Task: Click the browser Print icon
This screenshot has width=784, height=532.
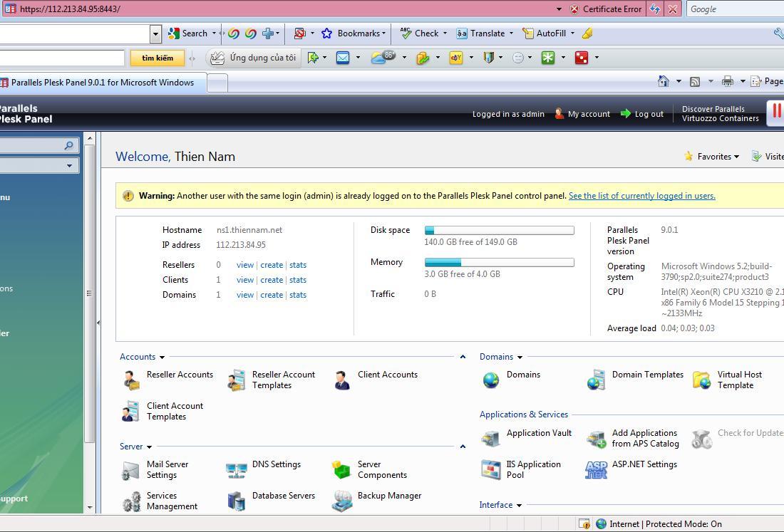Action: click(x=728, y=81)
